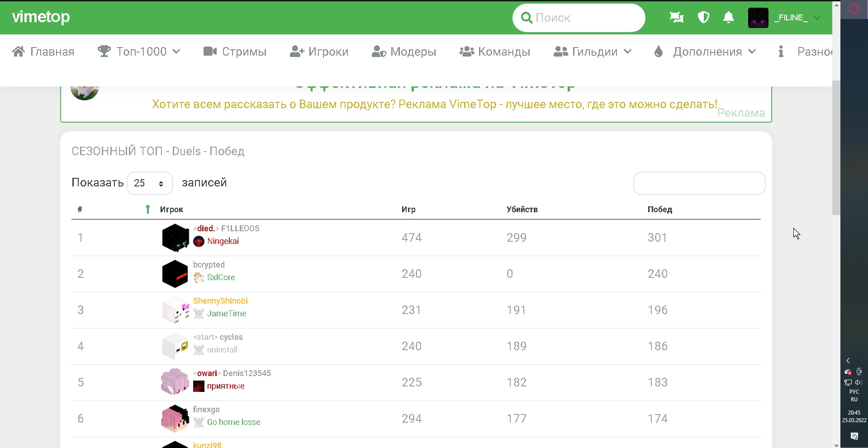Open the Стримы menu item

click(235, 52)
